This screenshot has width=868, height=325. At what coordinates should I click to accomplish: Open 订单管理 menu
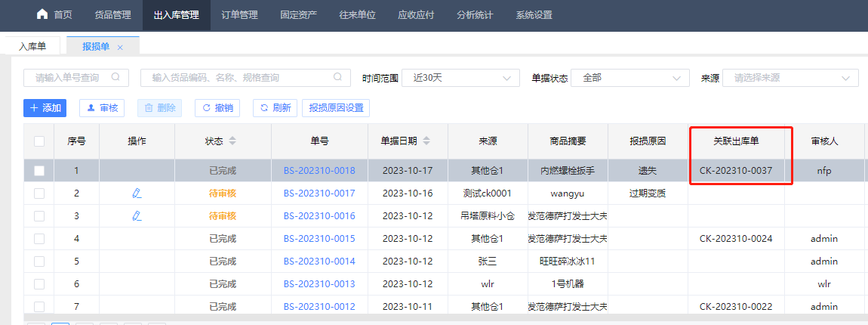pos(240,15)
